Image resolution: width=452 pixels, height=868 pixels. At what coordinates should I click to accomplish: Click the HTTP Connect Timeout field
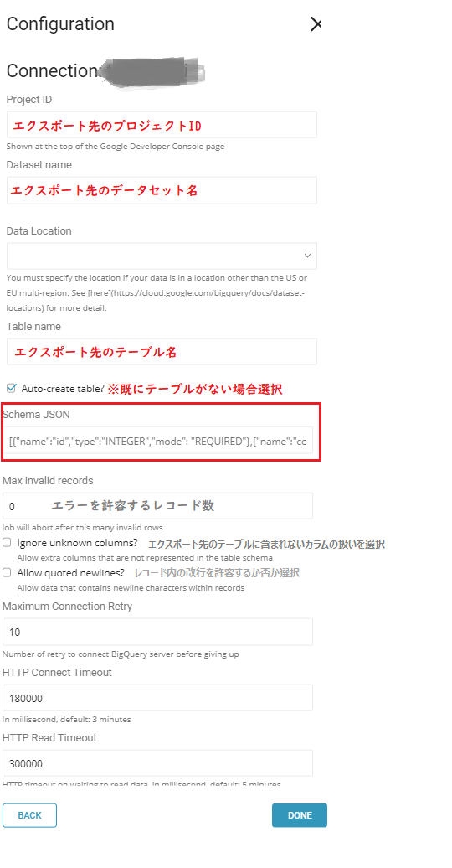(x=157, y=697)
